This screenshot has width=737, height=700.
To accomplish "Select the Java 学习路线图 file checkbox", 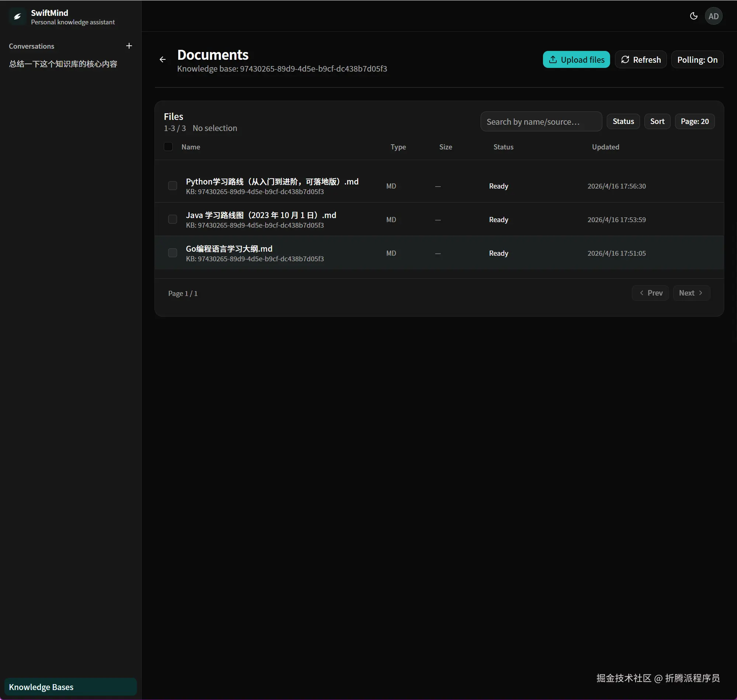I will [172, 219].
